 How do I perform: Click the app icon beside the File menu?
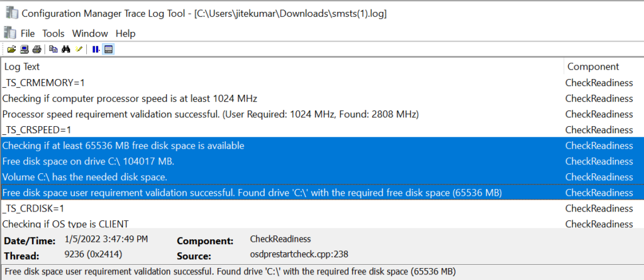coord(9,32)
